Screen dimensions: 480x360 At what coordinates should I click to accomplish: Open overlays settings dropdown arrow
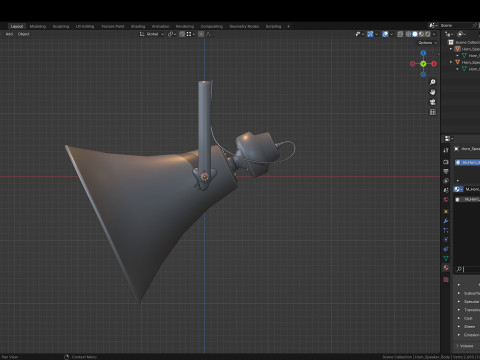pos(391,34)
